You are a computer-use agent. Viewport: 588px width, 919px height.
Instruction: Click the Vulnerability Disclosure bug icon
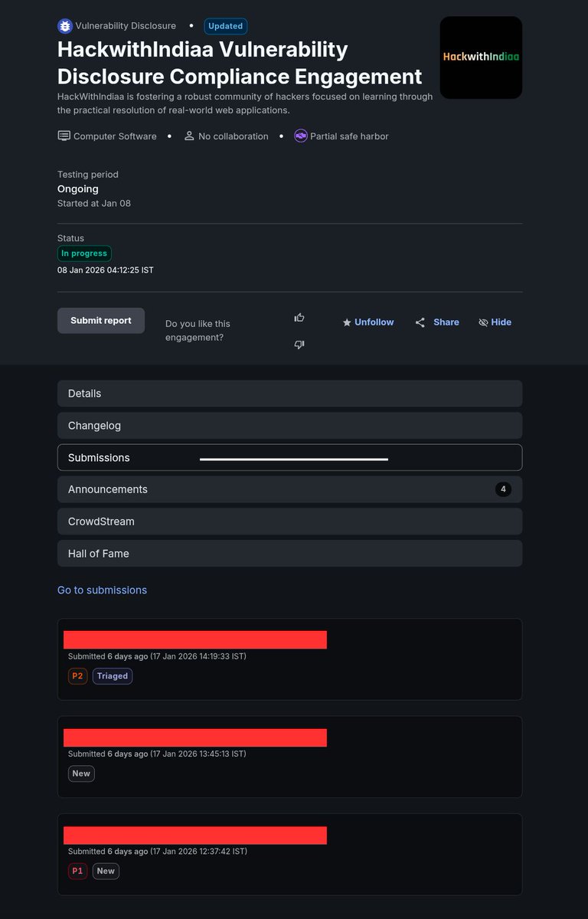65,26
